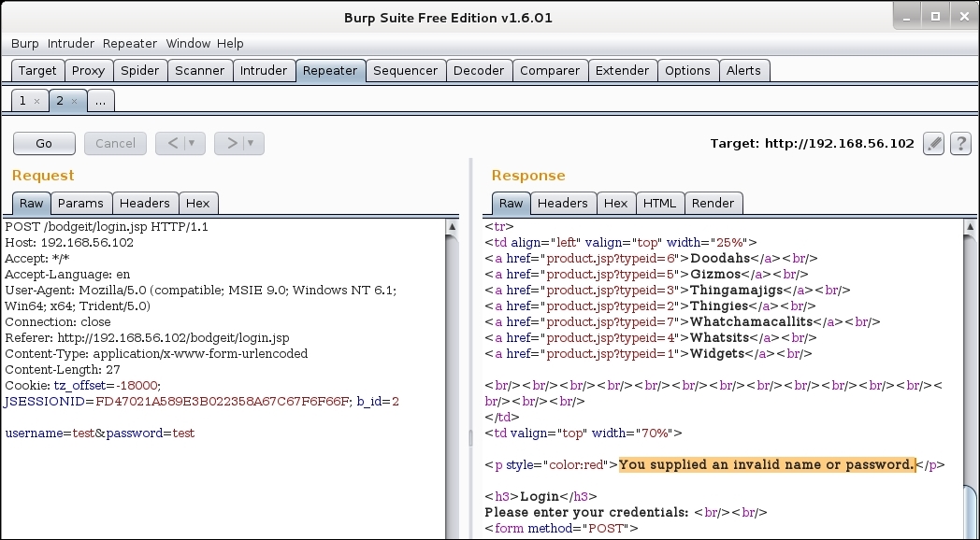This screenshot has width=980, height=540.
Task: Click the Whatchamacallits line in the response
Action: [x=683, y=322]
